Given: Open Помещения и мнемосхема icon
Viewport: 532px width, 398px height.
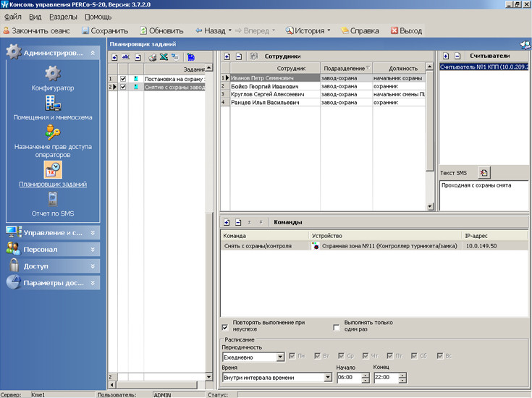Looking at the screenshot, I should [x=53, y=103].
